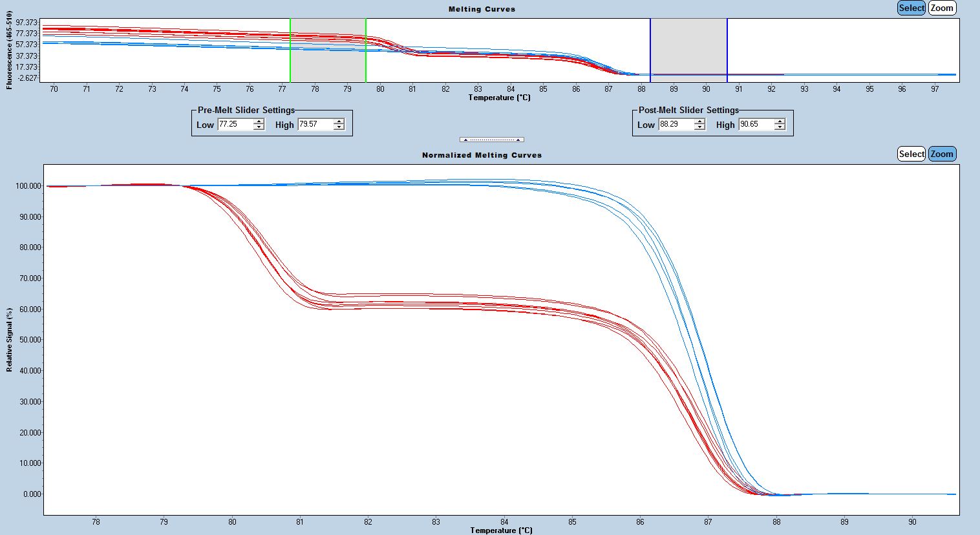Decrease Post-Melt High value with down arrow
980x535 pixels.
click(780, 127)
